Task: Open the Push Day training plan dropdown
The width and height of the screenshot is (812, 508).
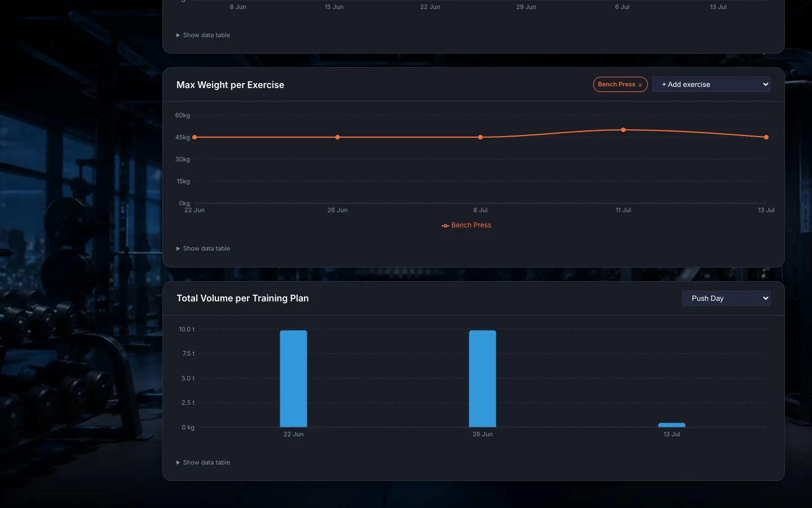Action: [726, 298]
